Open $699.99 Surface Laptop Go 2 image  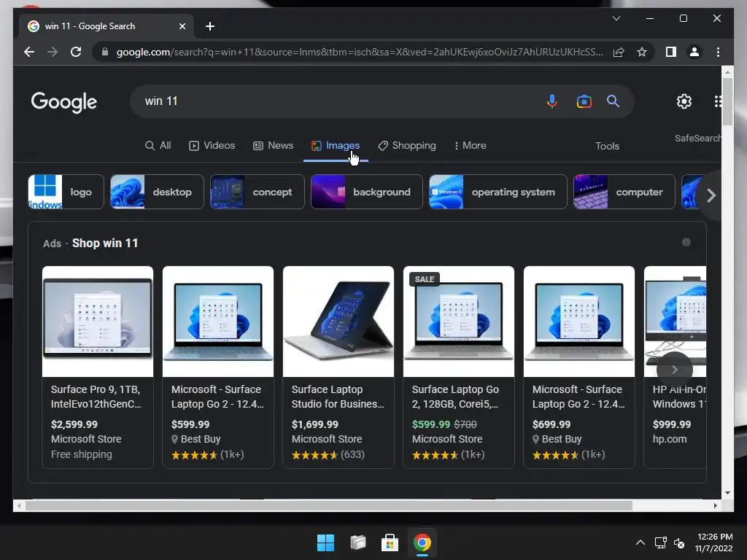tap(579, 322)
